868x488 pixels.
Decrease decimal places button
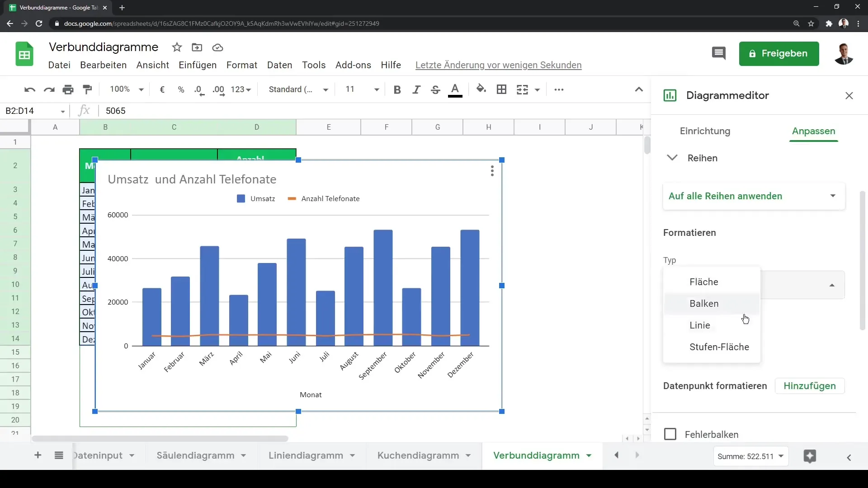[x=199, y=90]
